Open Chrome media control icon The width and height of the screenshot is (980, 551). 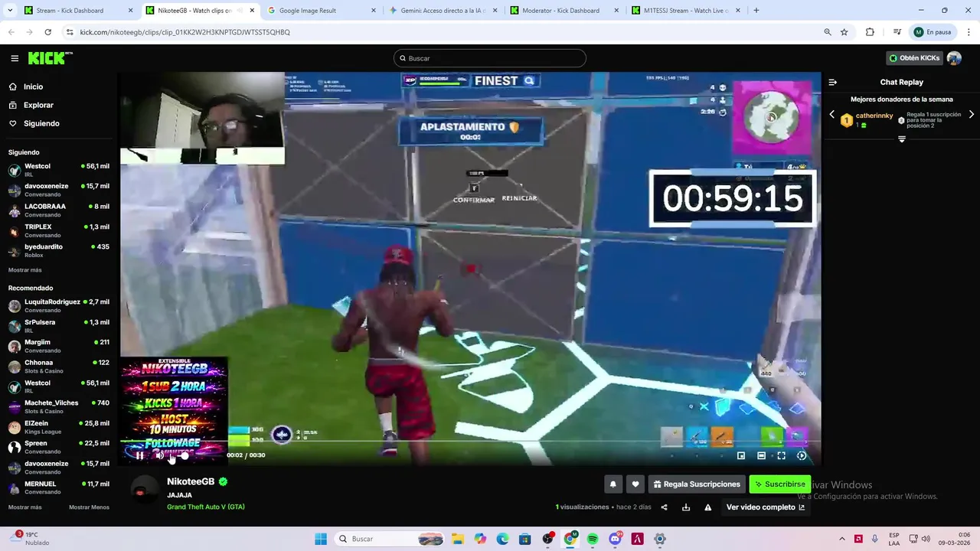tap(897, 32)
